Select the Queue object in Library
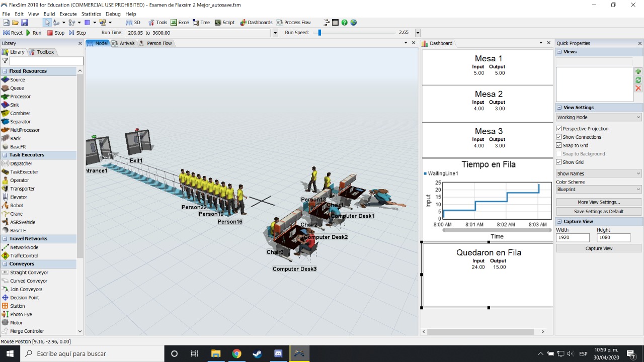Screen dimensions: 644x362 click(x=17, y=88)
